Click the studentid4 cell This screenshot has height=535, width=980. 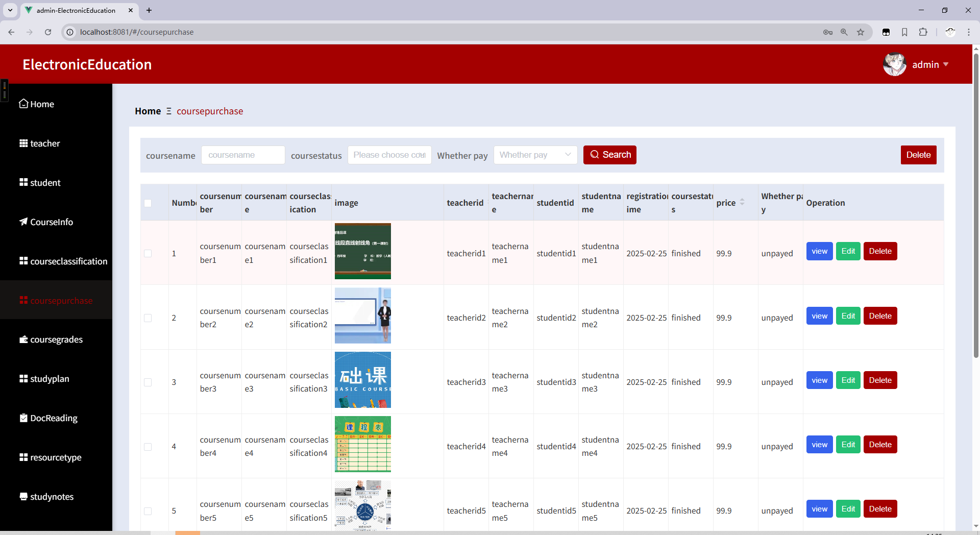[x=556, y=446]
